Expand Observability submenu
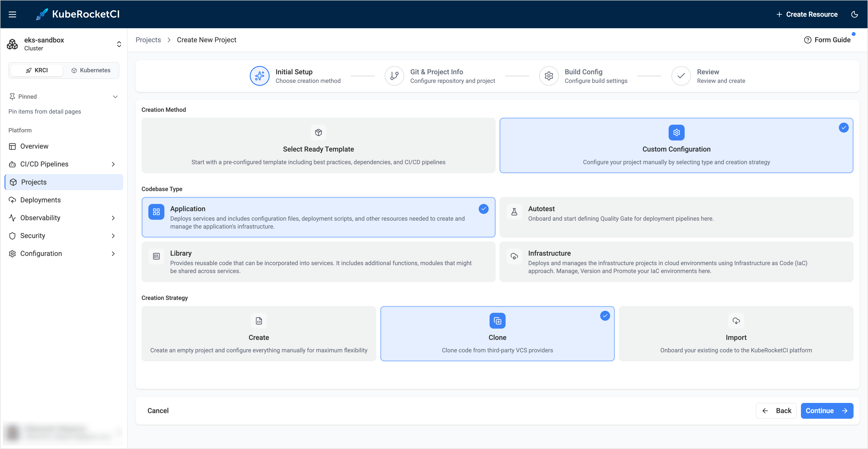Image resolution: width=868 pixels, height=449 pixels. pyautogui.click(x=113, y=218)
